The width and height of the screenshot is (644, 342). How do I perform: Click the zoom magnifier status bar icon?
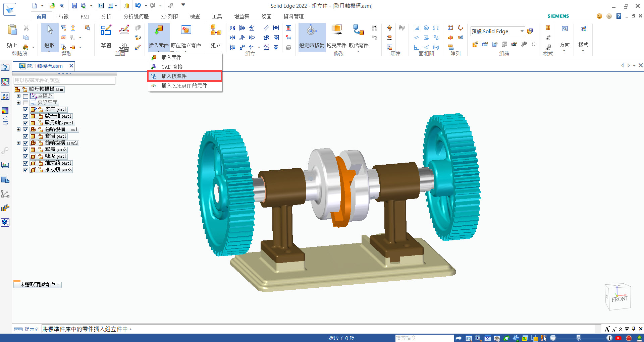coord(478,338)
